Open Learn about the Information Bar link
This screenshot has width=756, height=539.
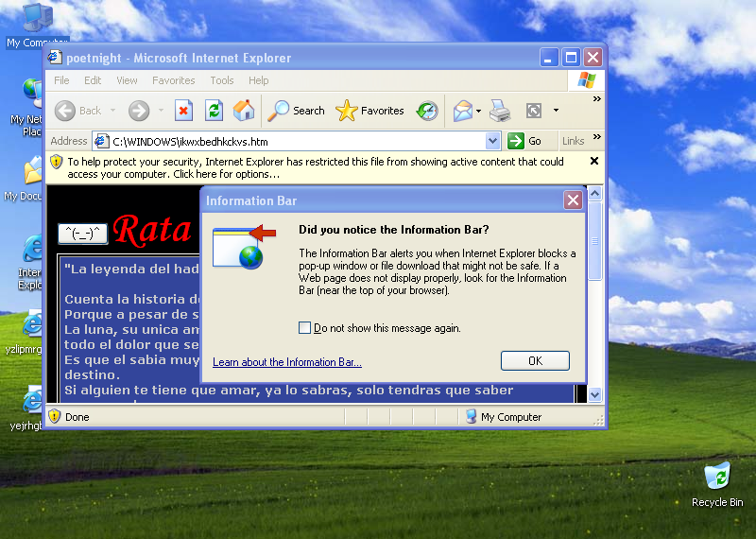point(287,362)
